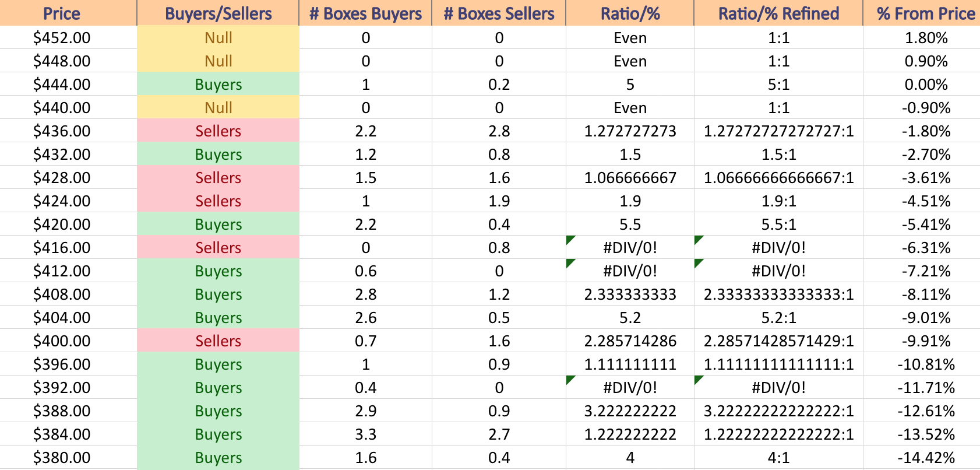This screenshot has height=470, width=980.
Task: Select the Sellers cell in $400.00 row
Action: coord(218,341)
